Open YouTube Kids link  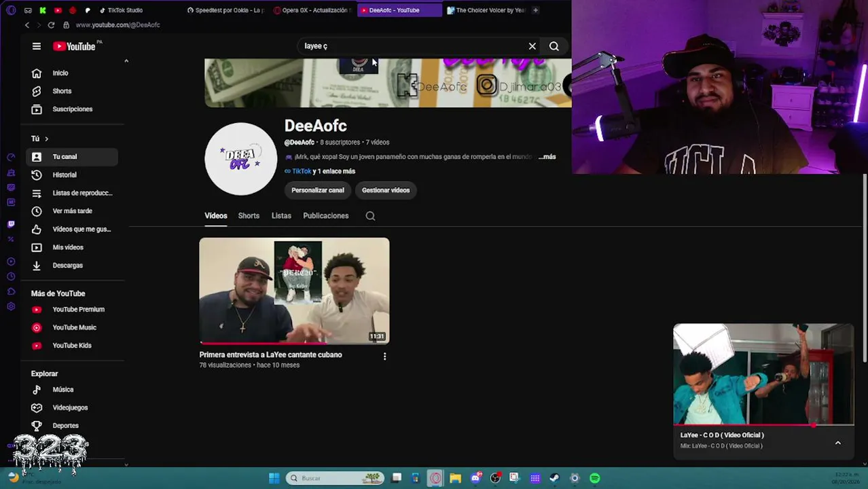tap(72, 346)
